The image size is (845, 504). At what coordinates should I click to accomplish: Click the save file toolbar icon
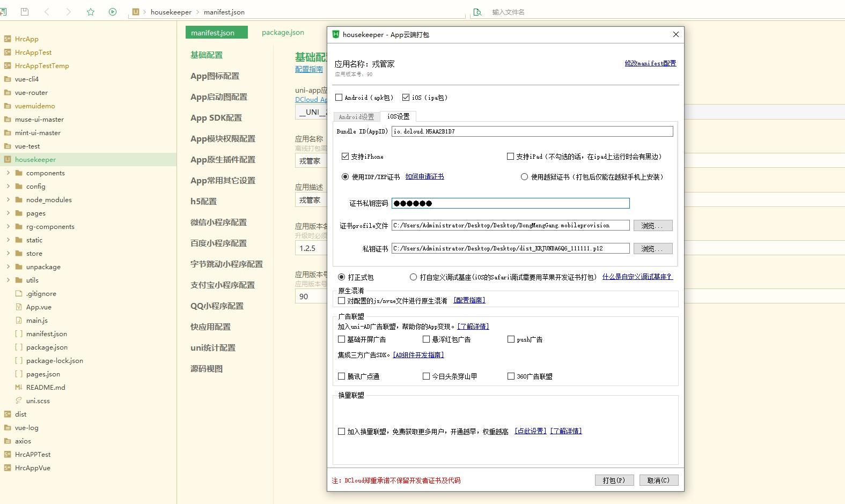[x=24, y=12]
